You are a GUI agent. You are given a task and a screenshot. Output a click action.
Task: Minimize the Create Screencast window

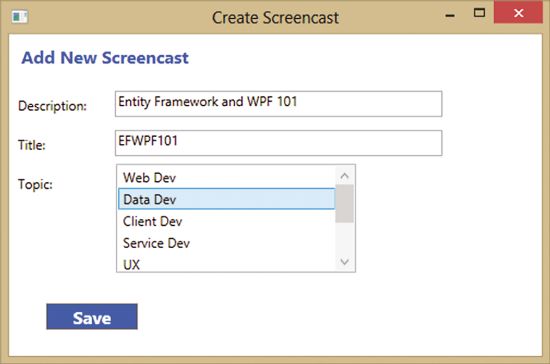[x=450, y=15]
